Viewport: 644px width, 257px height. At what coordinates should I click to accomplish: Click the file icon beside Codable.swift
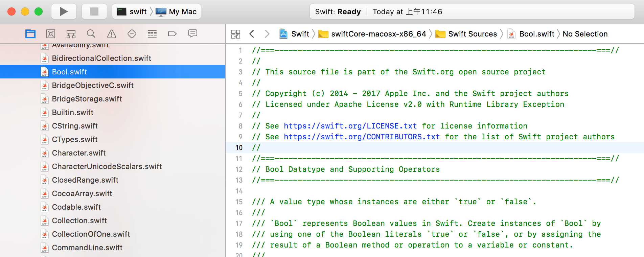pos(45,207)
